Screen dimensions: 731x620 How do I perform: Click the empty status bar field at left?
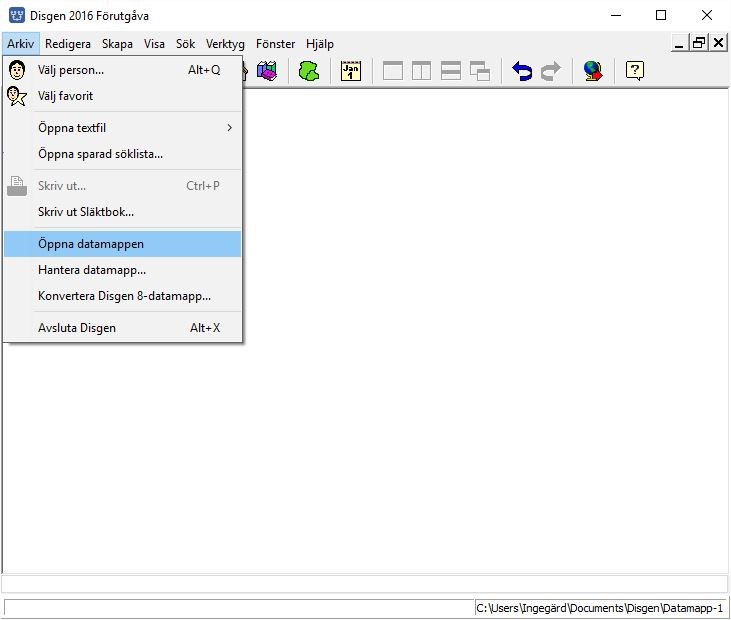[239, 608]
